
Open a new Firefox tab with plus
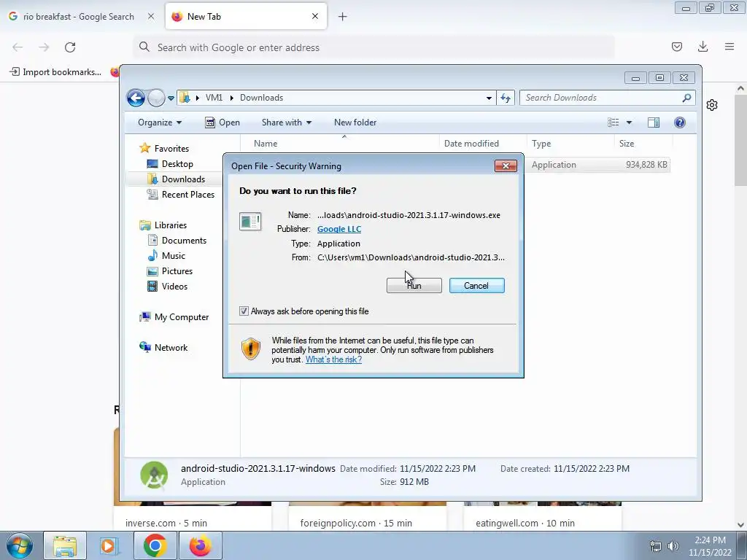click(343, 17)
